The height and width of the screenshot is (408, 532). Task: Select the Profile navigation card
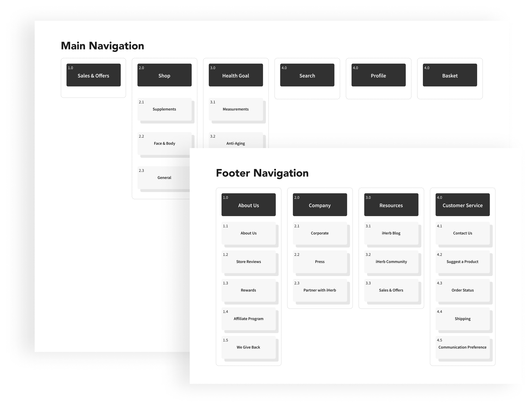(x=378, y=75)
